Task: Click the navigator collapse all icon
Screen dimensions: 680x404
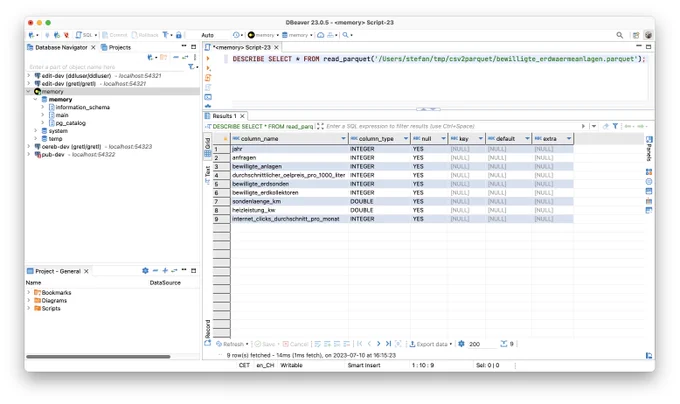Action: pyautogui.click(x=176, y=57)
